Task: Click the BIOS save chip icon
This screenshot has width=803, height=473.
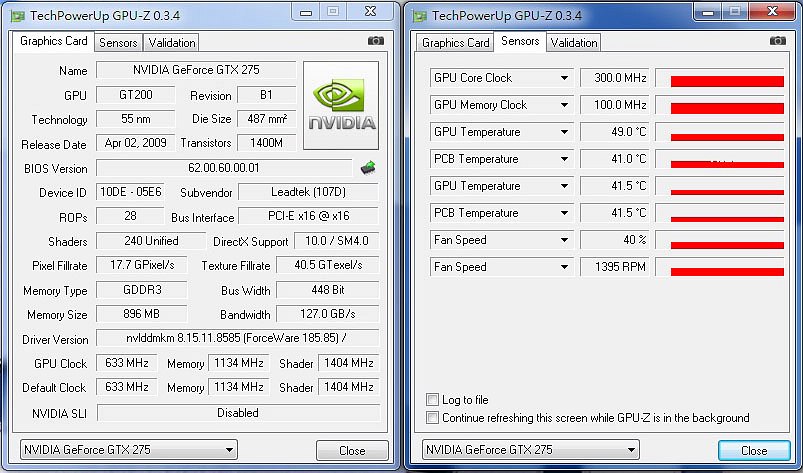Action: [368, 167]
